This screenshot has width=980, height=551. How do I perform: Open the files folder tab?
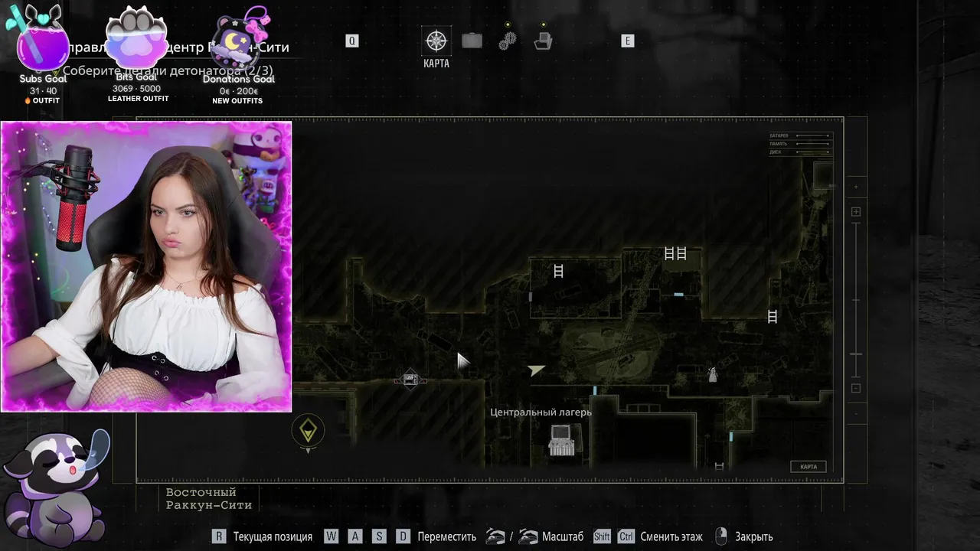[x=543, y=41]
